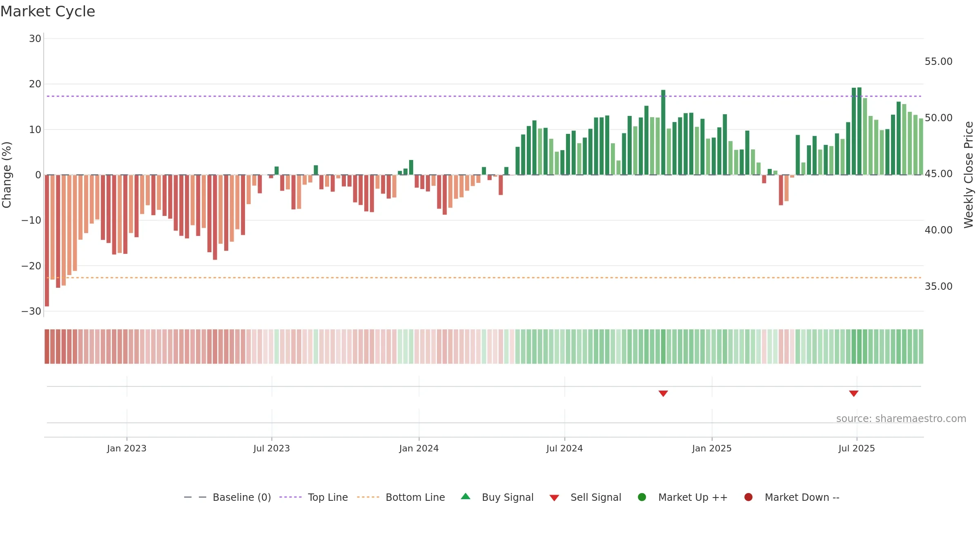Click the darkest red heat strip cell at start
The height and width of the screenshot is (551, 980).
click(x=47, y=347)
